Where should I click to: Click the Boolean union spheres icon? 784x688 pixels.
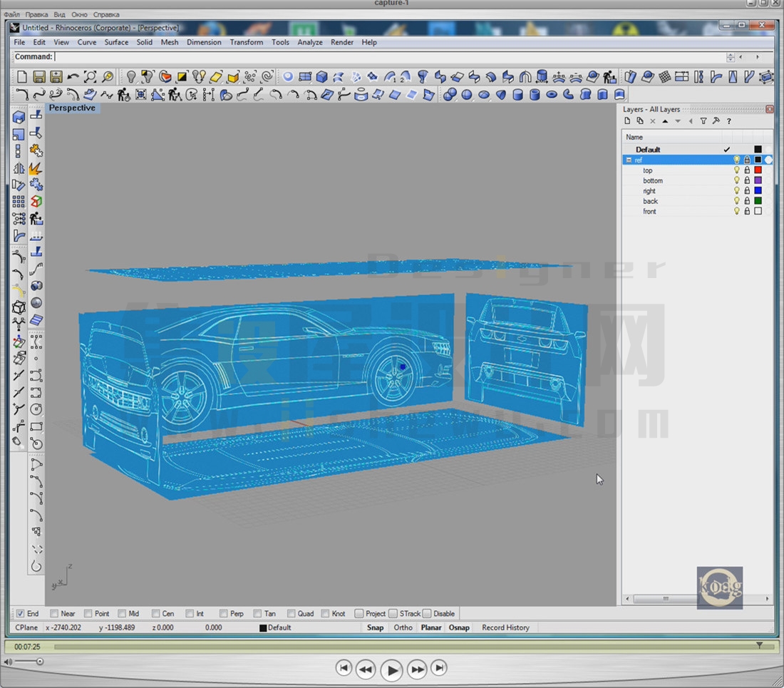tap(450, 95)
